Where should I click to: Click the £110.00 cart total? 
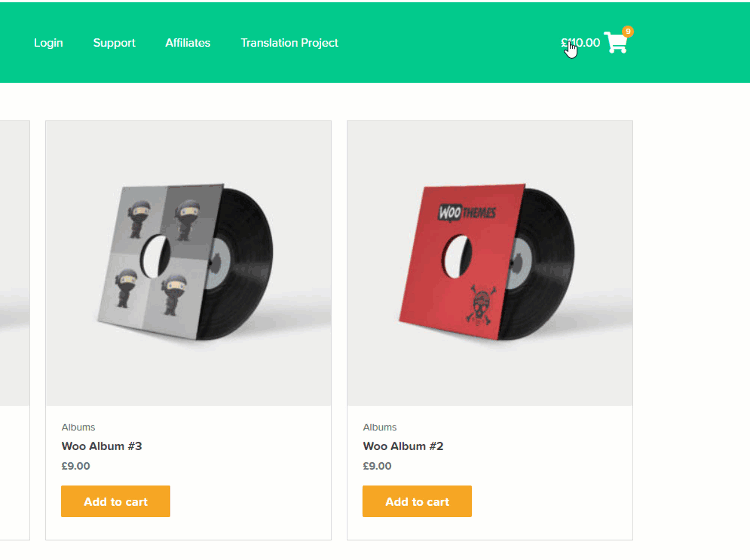click(580, 43)
